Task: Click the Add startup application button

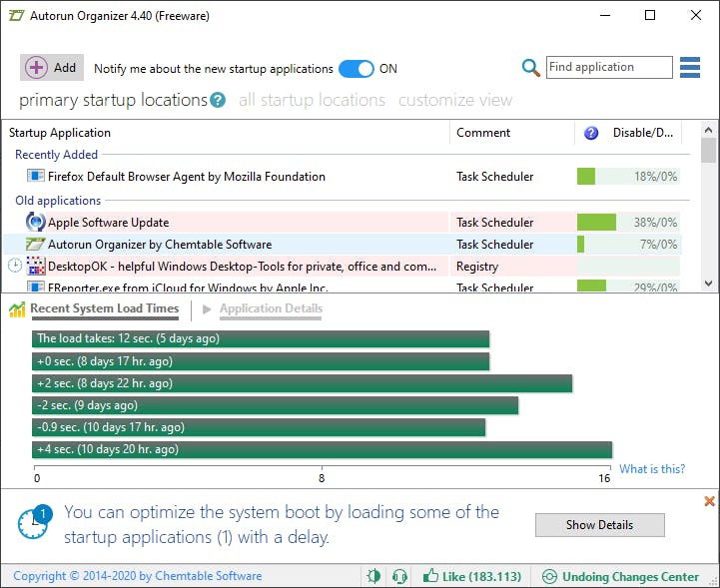Action: click(x=52, y=68)
